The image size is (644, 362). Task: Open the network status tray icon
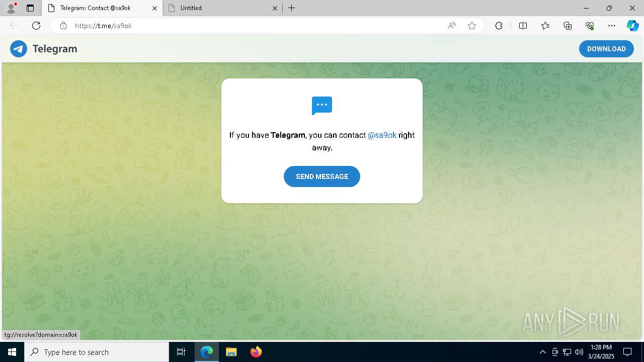(567, 352)
